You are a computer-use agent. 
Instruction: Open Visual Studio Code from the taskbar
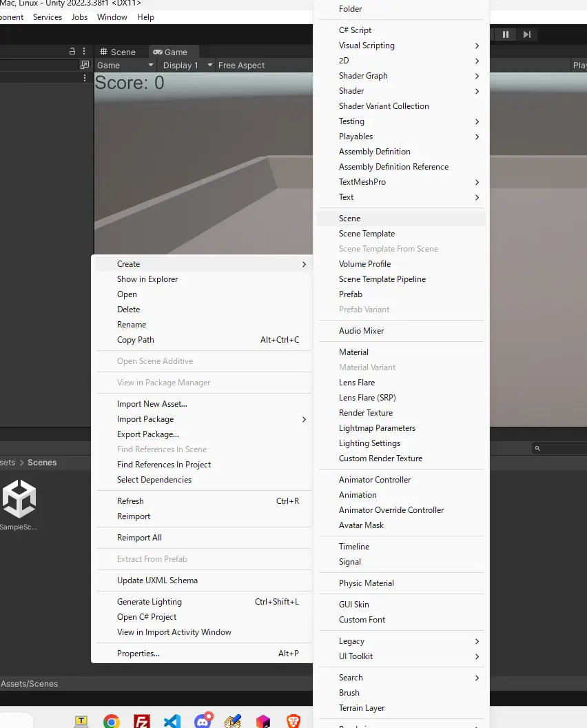click(172, 721)
